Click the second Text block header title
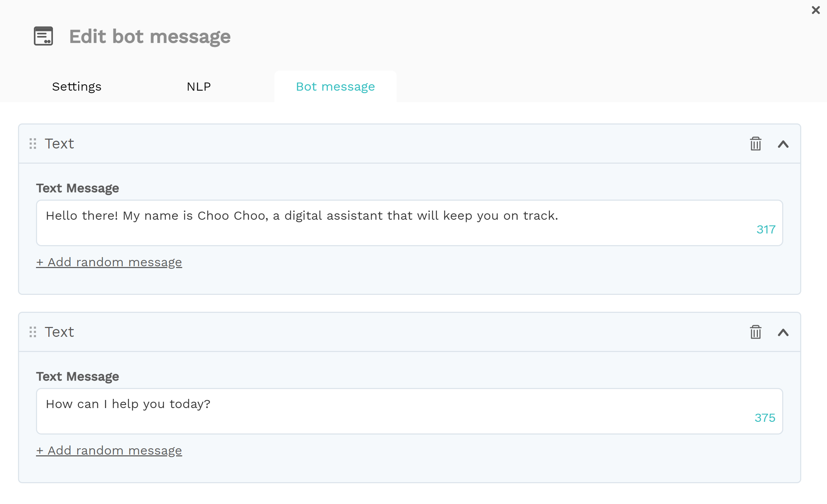This screenshot has width=827, height=504. [x=59, y=332]
